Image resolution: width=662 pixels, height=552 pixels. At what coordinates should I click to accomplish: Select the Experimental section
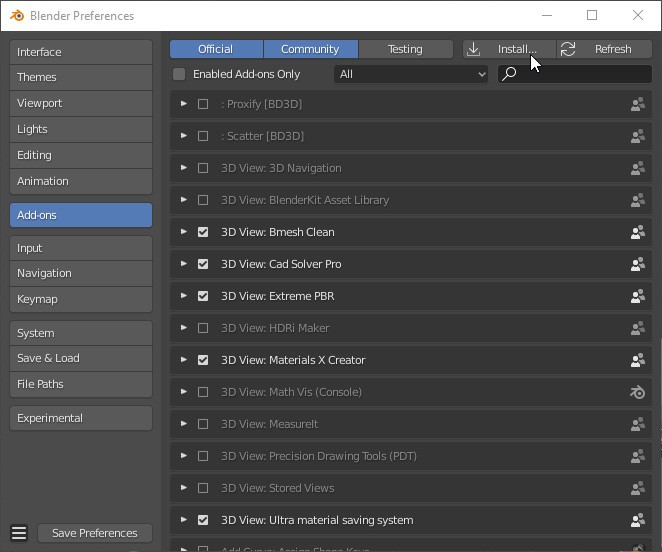point(81,418)
